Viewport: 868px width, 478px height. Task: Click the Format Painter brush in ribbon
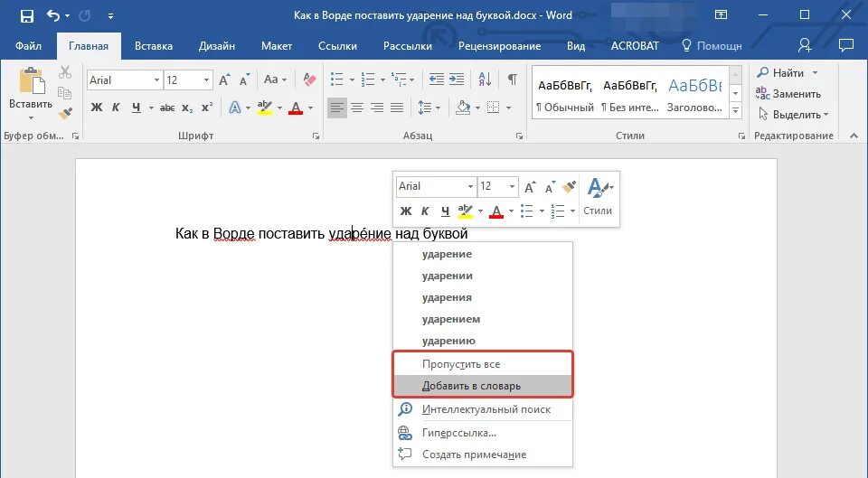pos(65,114)
